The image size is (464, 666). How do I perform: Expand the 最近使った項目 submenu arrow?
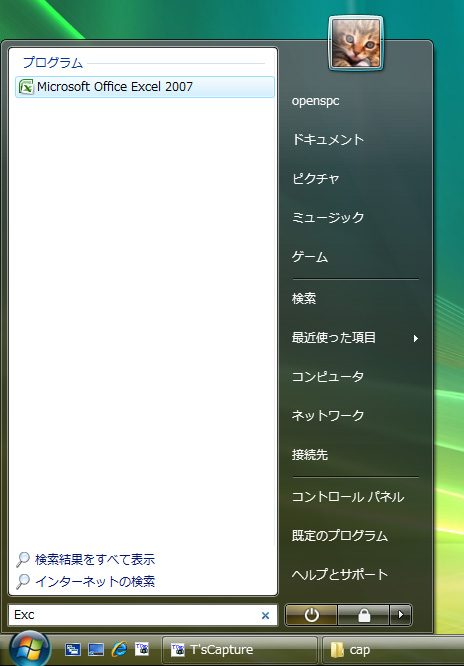416,339
